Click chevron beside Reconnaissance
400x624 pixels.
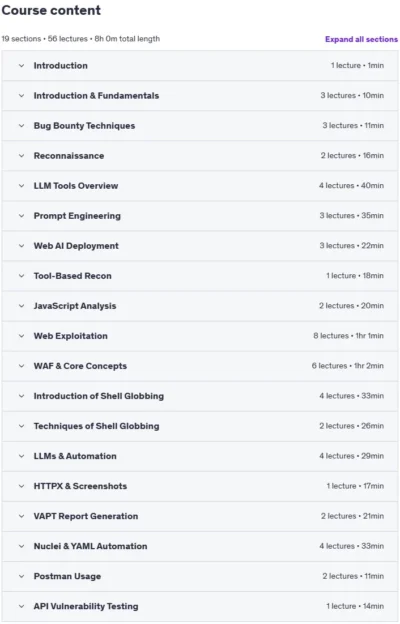tap(21, 156)
